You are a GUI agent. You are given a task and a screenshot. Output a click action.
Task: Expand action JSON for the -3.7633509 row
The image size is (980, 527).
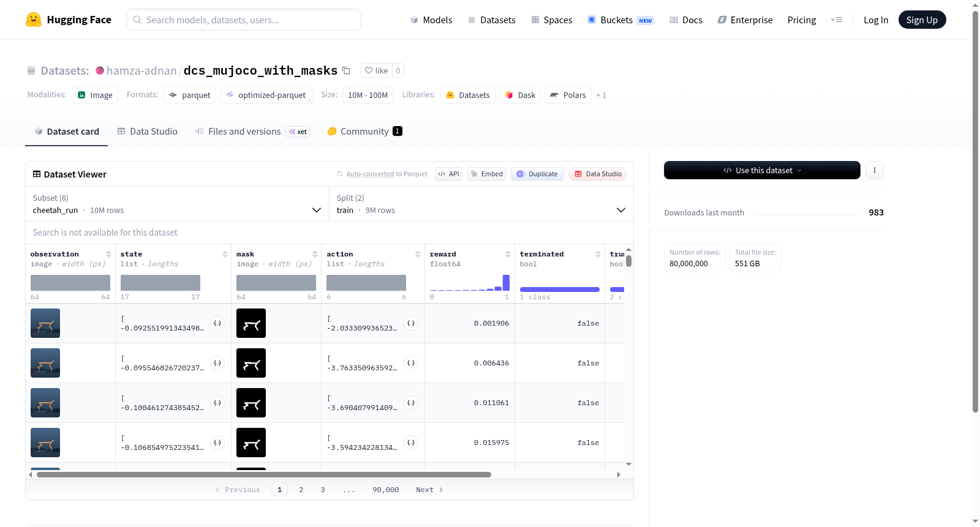411,363
